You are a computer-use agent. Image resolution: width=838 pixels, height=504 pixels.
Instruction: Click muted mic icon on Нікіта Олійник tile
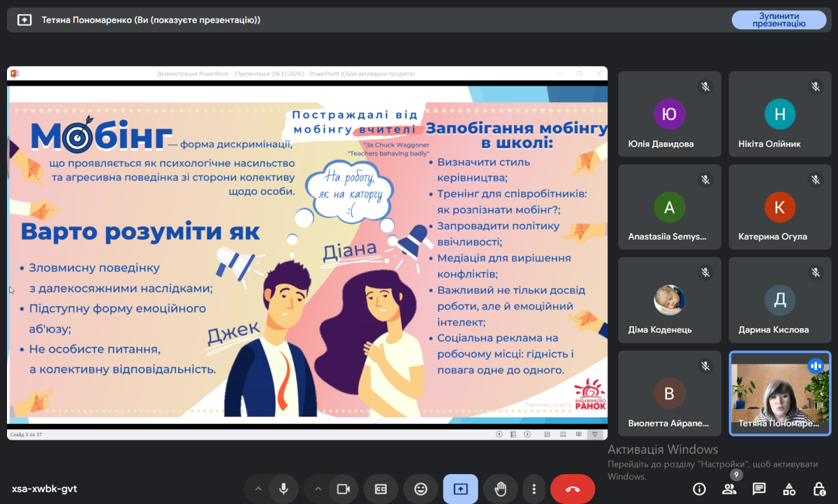click(815, 87)
